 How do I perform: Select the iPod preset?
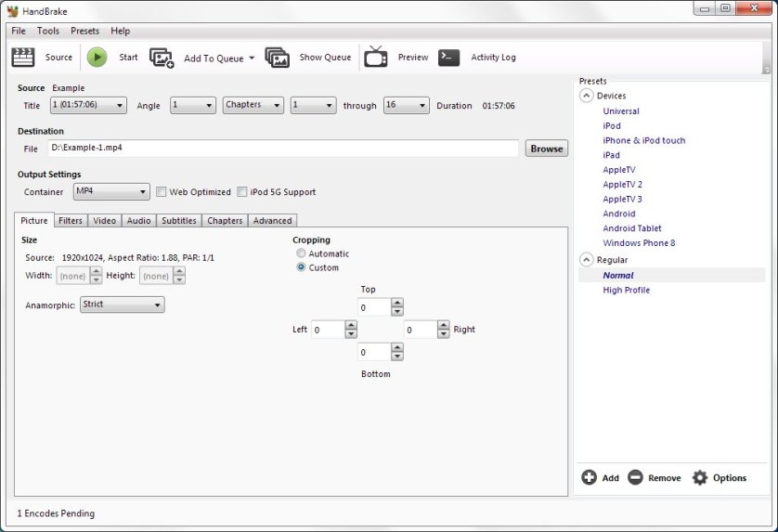[x=611, y=125]
